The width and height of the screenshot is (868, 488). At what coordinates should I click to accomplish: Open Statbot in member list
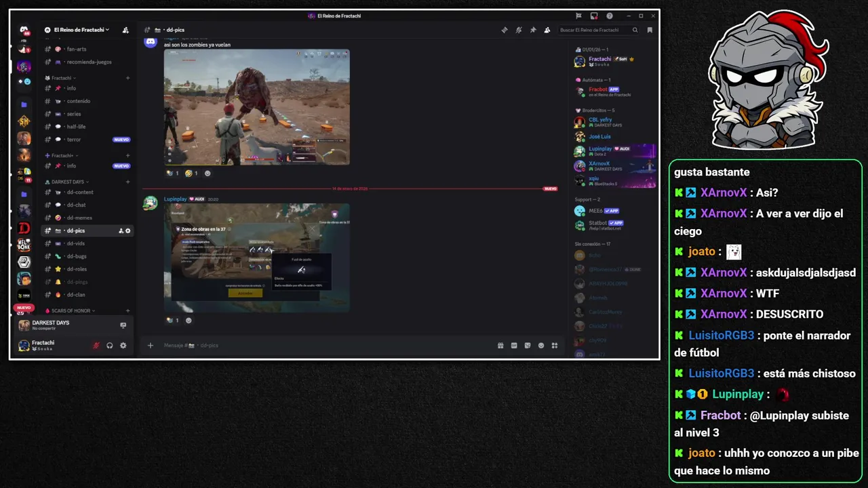pos(615,224)
